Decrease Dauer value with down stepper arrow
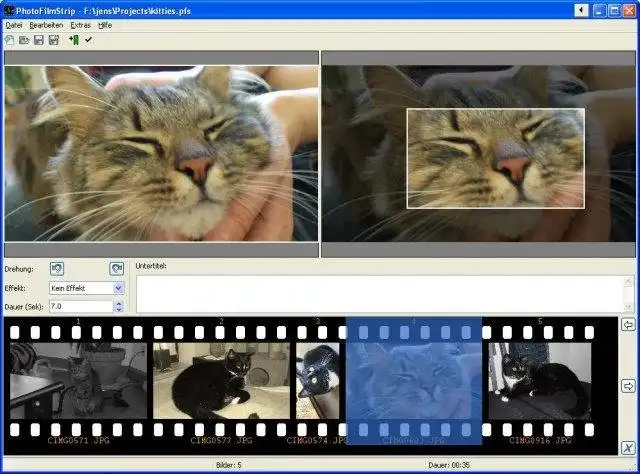Screen dimensions: 640x474 pyautogui.click(x=119, y=310)
